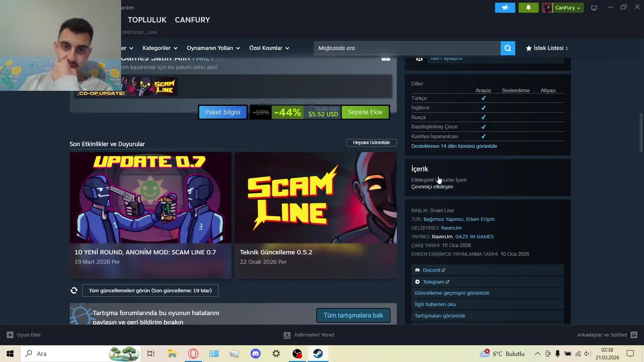The image size is (644, 362).
Task: Click the volume speaker tray icon
Action: 587,353
